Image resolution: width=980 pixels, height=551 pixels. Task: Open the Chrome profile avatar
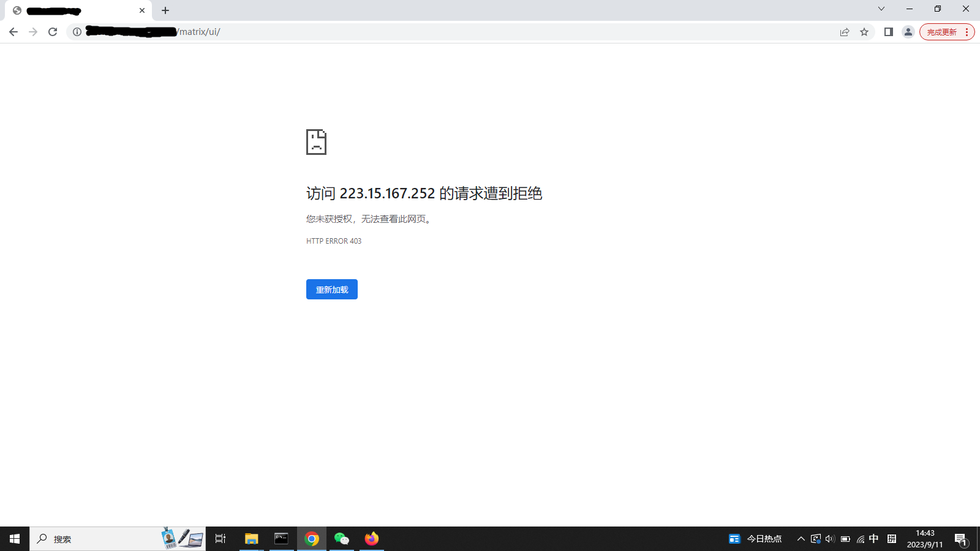pos(908,32)
